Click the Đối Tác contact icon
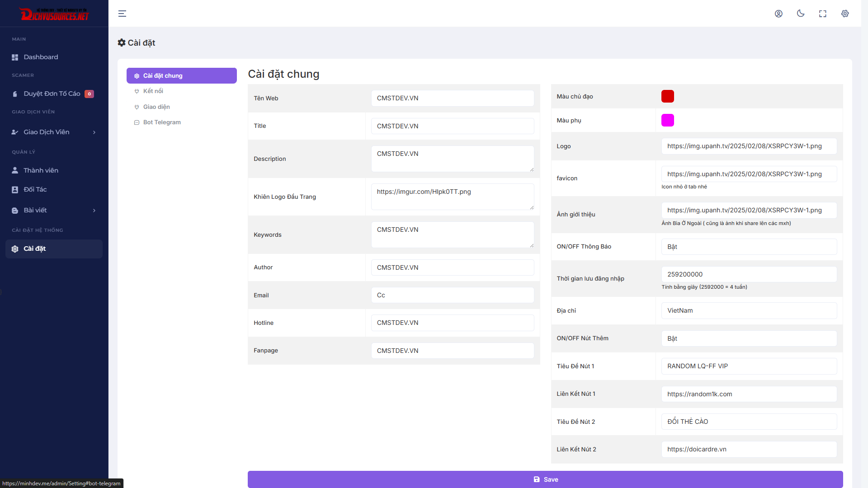868x488 pixels. pyautogui.click(x=15, y=190)
